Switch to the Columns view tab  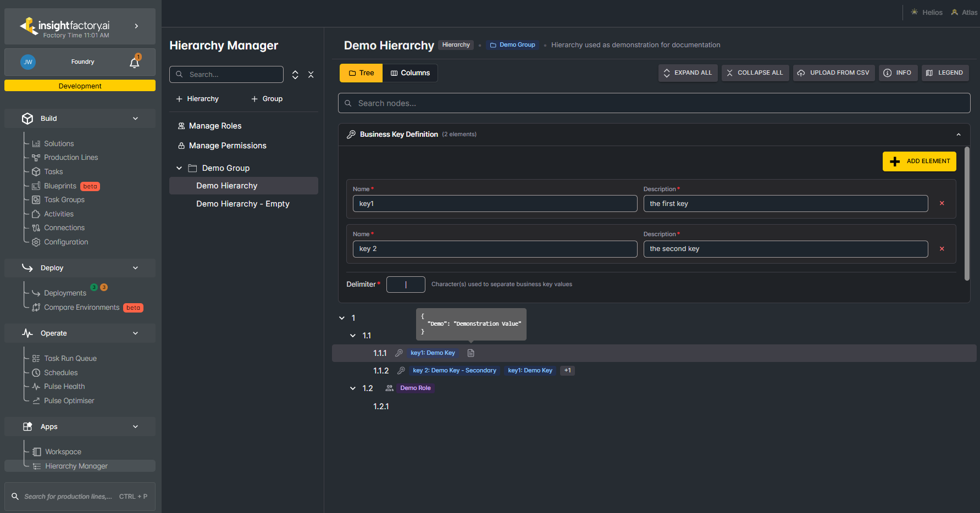click(410, 73)
